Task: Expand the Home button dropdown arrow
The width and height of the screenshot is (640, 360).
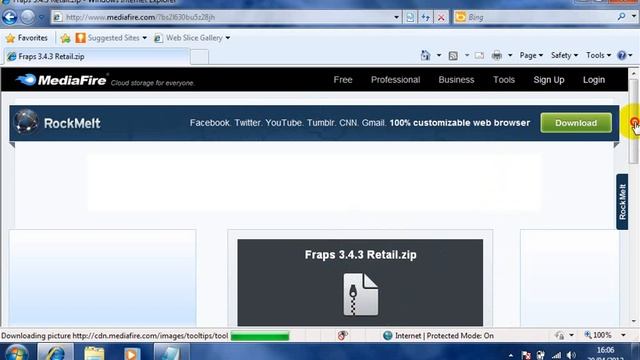Action: pos(439,55)
